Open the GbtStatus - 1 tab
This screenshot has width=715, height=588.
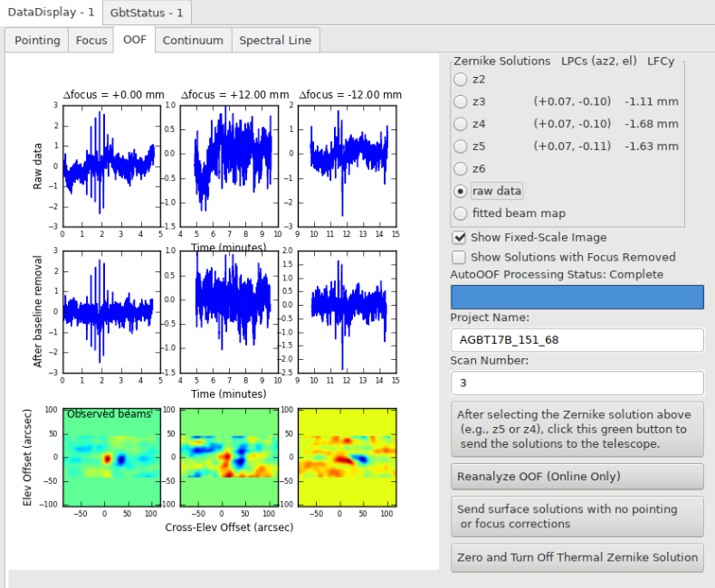147,13
